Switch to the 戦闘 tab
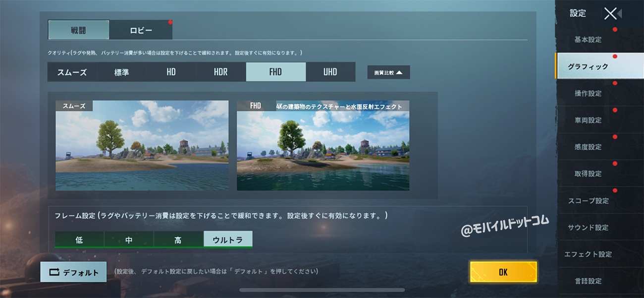Screen dimensions: 644x298 79,30
